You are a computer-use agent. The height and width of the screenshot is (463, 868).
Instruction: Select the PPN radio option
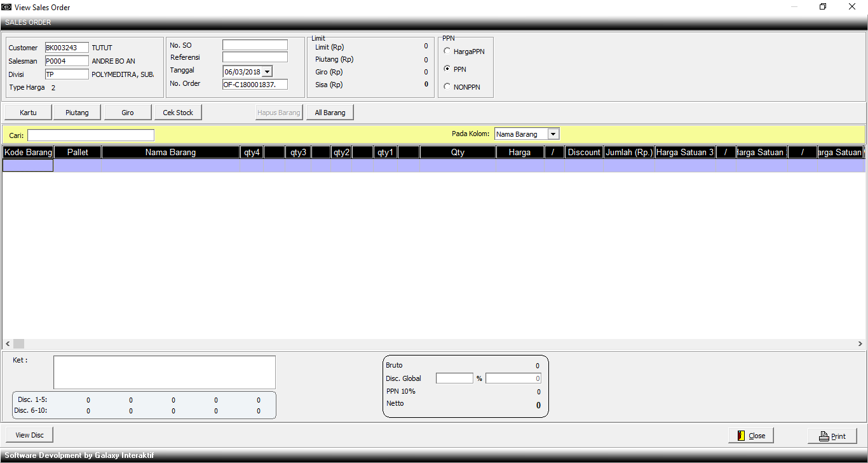point(447,69)
